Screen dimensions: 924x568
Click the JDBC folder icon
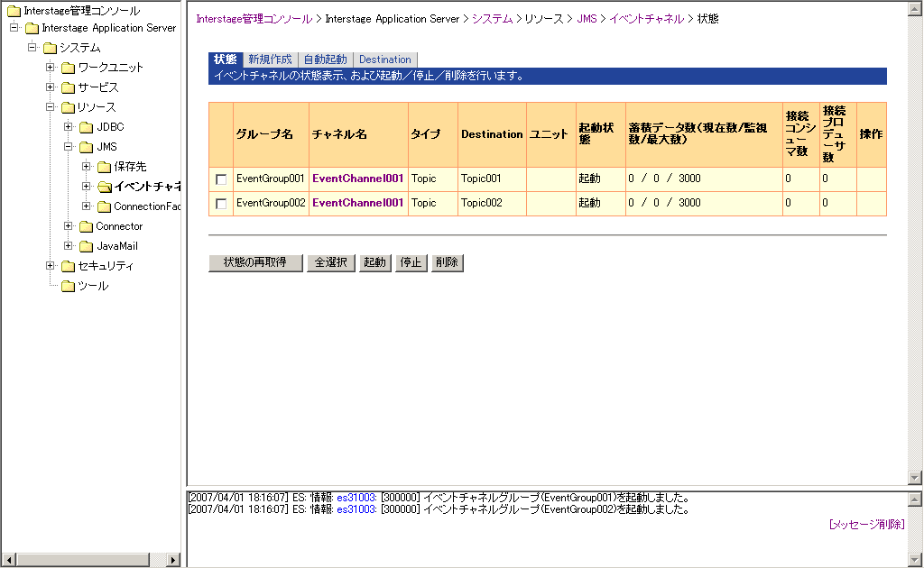point(87,127)
